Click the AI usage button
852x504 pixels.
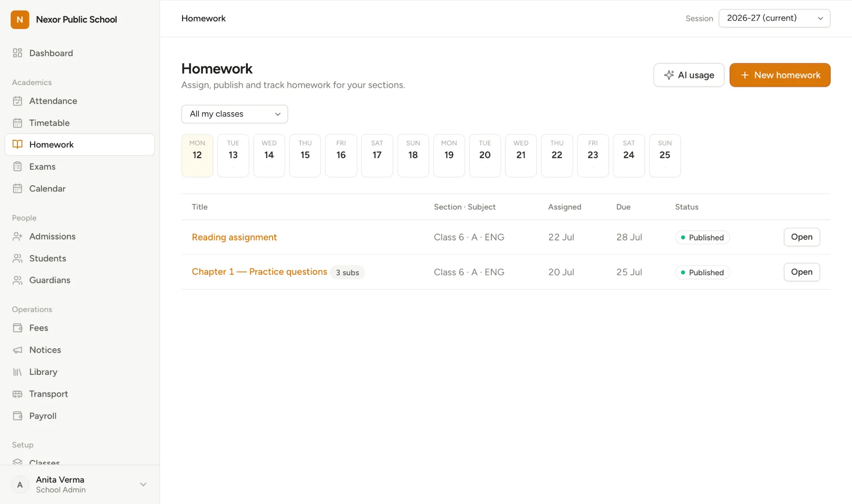point(688,75)
